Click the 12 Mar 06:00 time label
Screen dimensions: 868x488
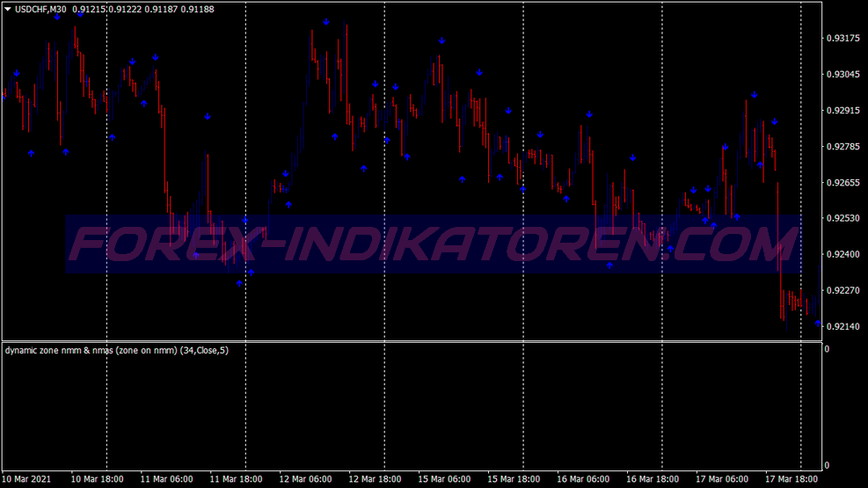[x=305, y=479]
